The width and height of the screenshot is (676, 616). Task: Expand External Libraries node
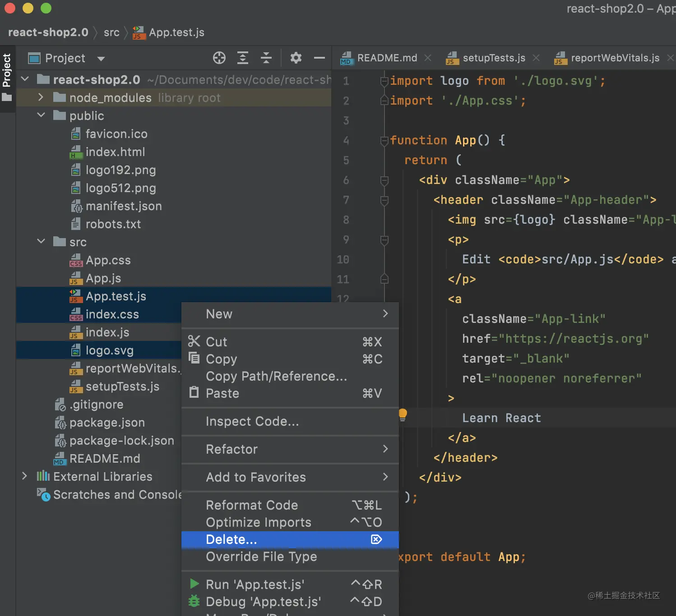click(x=25, y=476)
